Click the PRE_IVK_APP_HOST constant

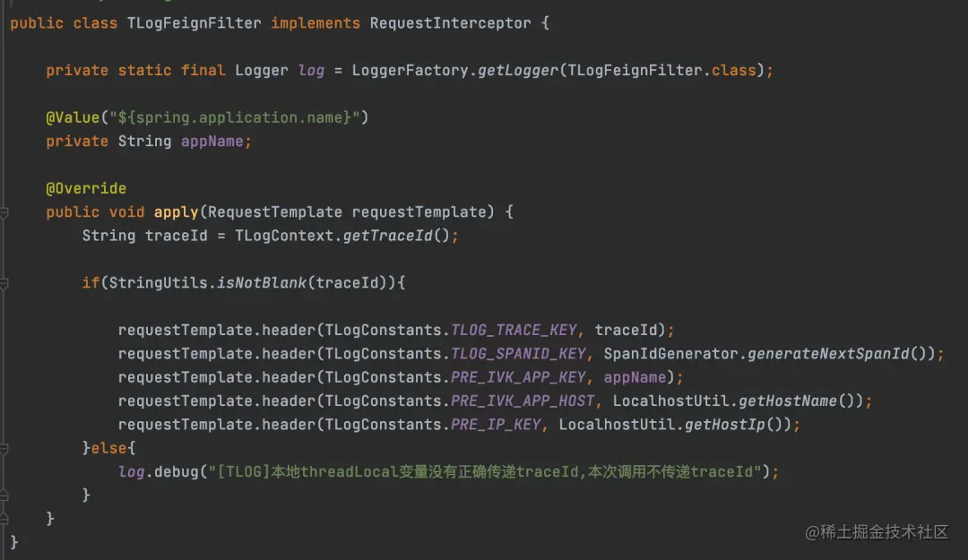tap(523, 401)
